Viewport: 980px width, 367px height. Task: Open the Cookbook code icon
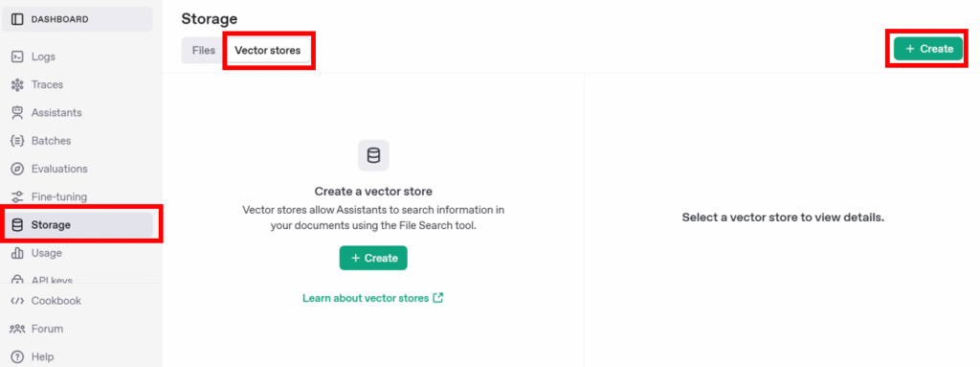17,301
